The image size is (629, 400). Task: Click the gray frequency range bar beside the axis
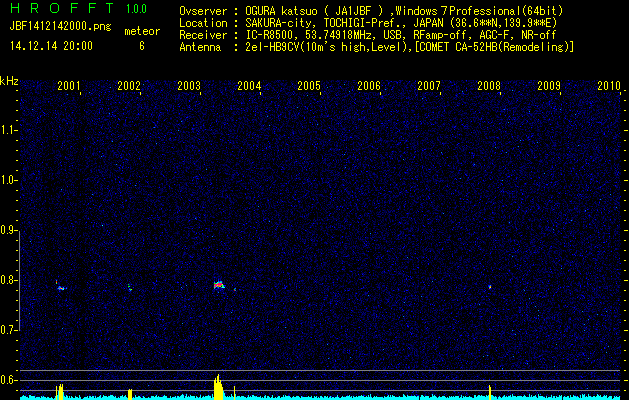pyautogui.click(x=19, y=280)
